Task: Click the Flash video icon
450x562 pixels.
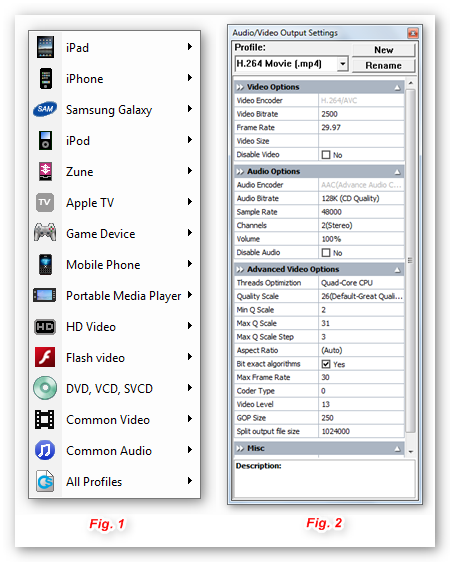Action: click(x=45, y=357)
